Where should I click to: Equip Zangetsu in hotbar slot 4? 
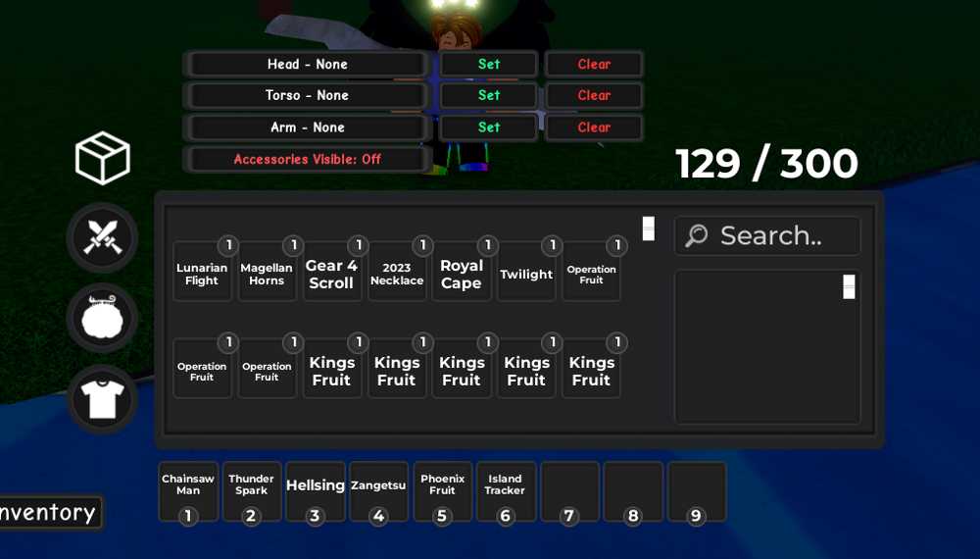pos(378,491)
